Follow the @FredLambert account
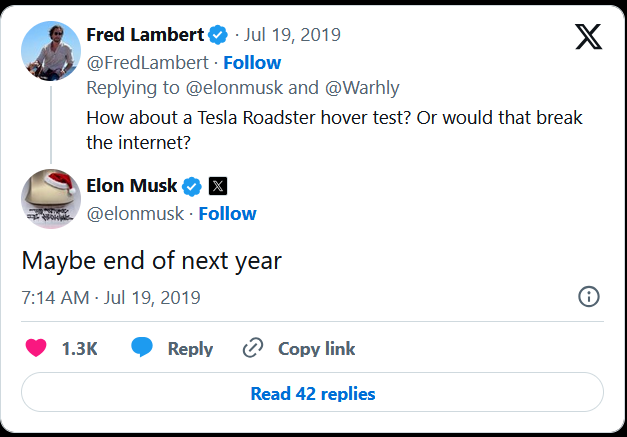The image size is (627, 437). pyautogui.click(x=252, y=63)
